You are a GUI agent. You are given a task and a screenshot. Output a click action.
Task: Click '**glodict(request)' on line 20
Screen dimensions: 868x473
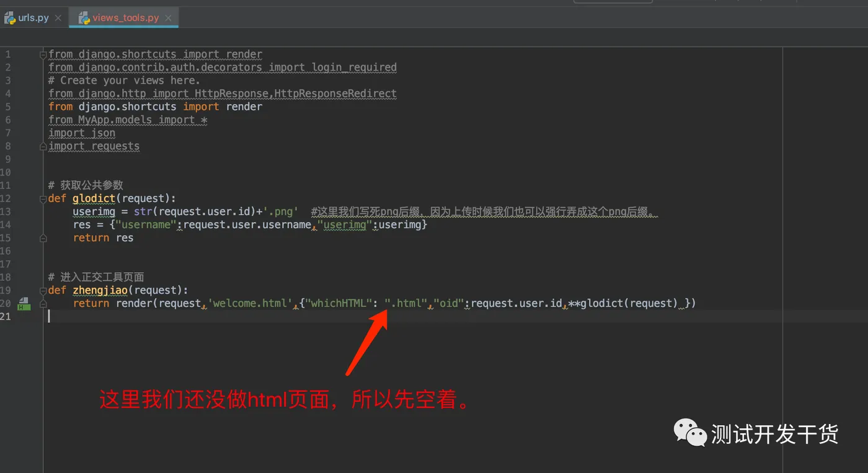(x=623, y=303)
